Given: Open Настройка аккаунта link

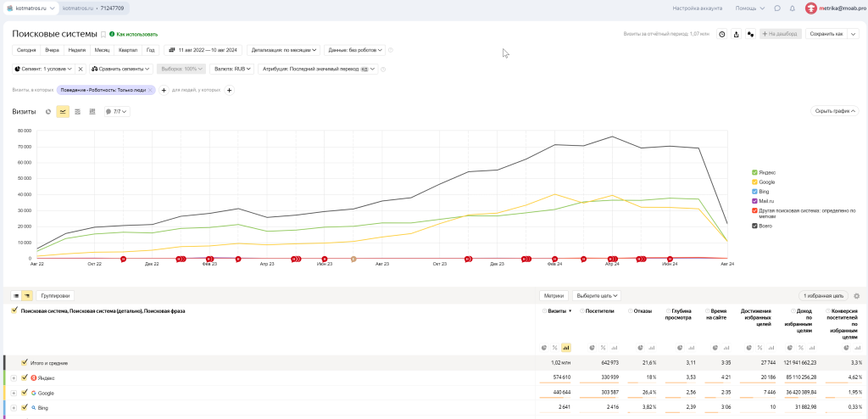Looking at the screenshot, I should click(697, 8).
